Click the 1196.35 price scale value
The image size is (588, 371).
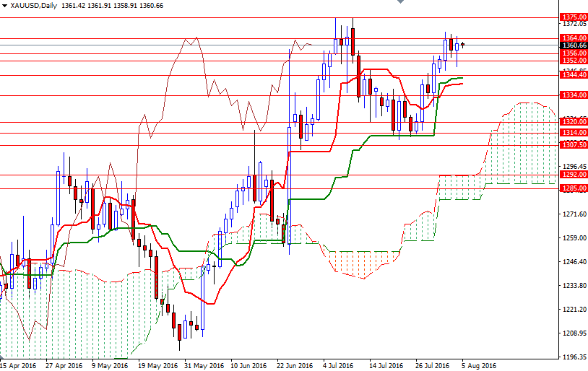click(574, 357)
